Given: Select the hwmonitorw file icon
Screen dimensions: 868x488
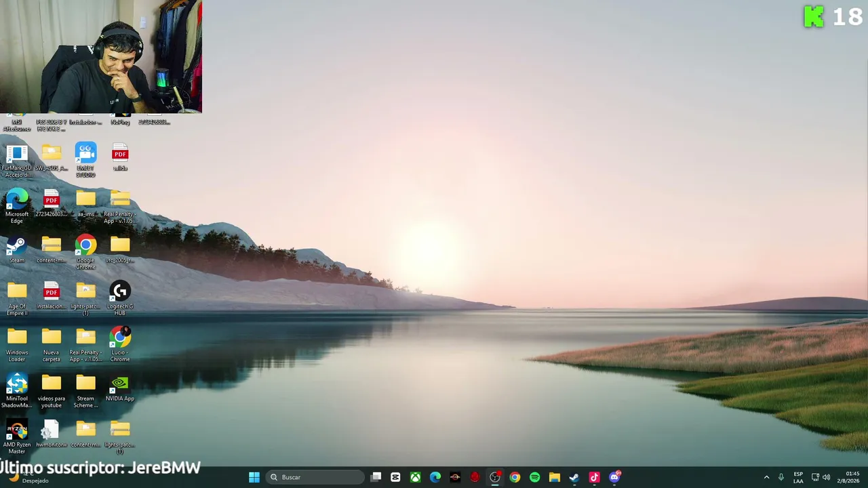Looking at the screenshot, I should tap(52, 434).
